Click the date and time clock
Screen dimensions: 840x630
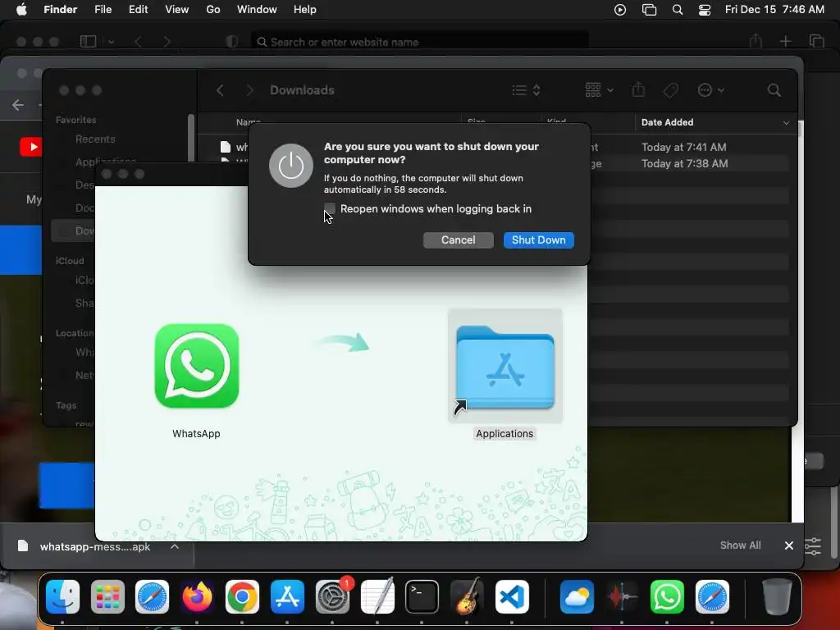[x=774, y=10]
